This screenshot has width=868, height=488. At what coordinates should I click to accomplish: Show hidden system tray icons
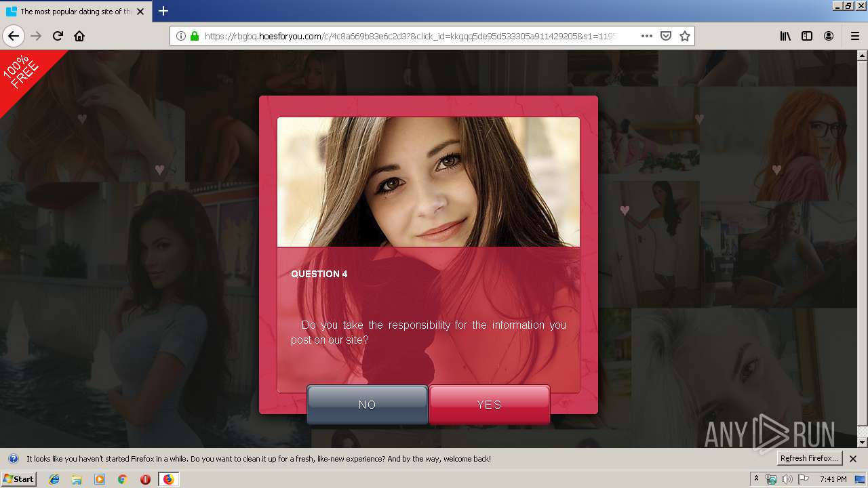(756, 479)
